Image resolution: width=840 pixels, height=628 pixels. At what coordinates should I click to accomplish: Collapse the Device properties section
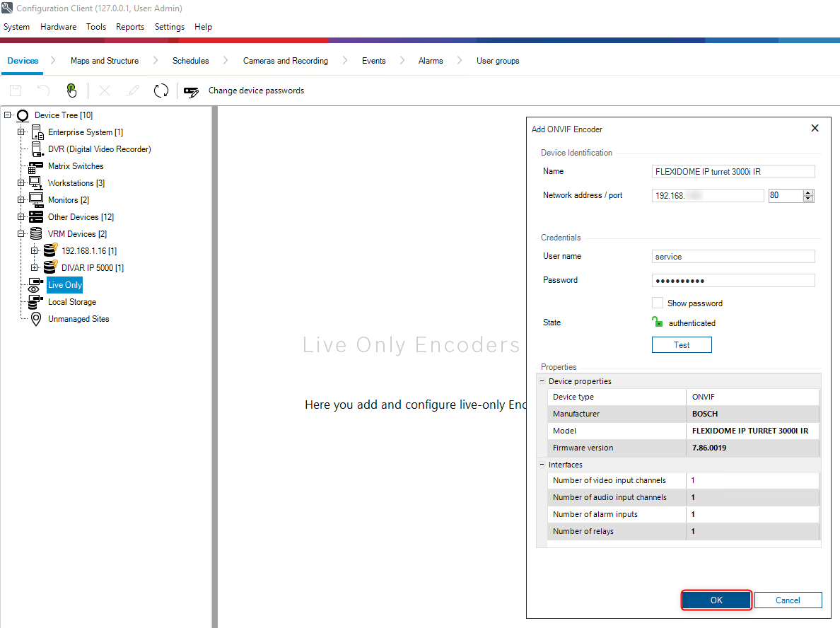[542, 381]
